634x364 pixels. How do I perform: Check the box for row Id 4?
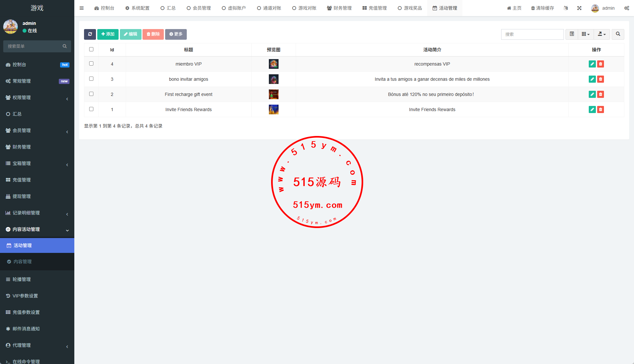[x=91, y=64]
